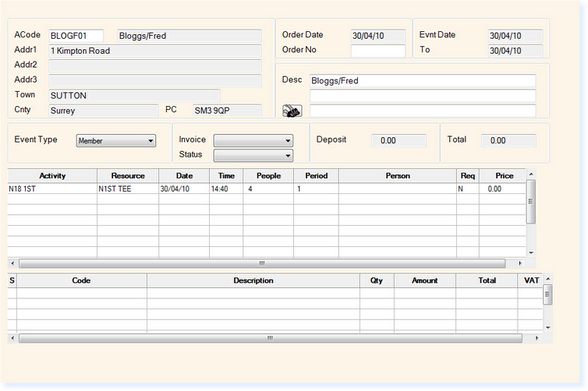The width and height of the screenshot is (588, 391).
Task: Open the Event Type dropdown showing Member
Action: tap(116, 141)
